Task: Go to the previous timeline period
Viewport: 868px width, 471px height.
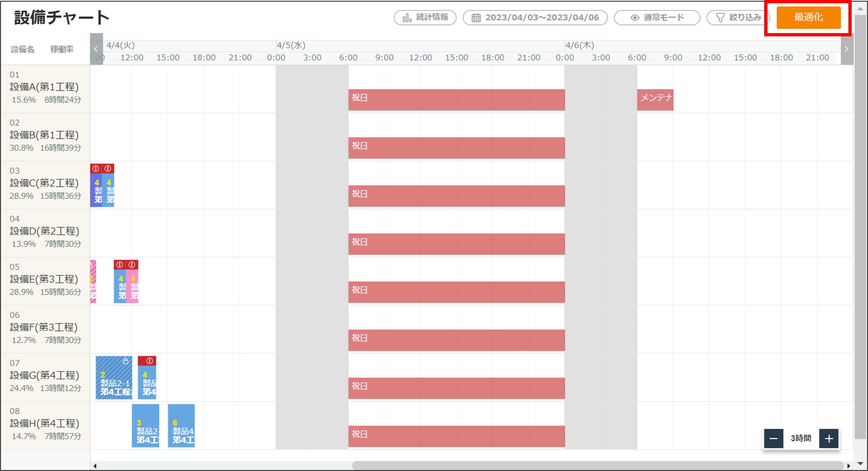Action: [x=96, y=49]
